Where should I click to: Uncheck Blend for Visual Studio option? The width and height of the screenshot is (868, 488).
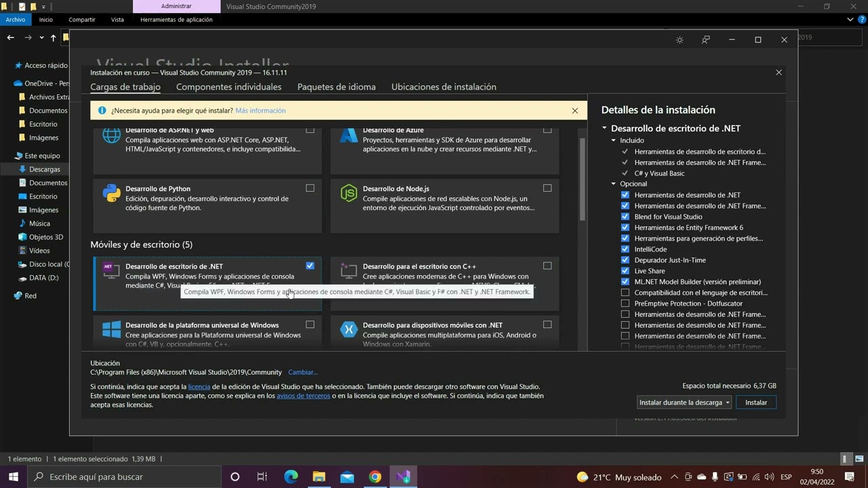tap(625, 217)
